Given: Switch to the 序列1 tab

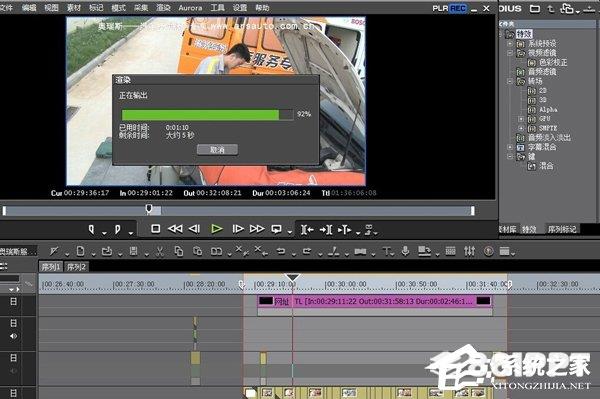Looking at the screenshot, I should point(51,267).
